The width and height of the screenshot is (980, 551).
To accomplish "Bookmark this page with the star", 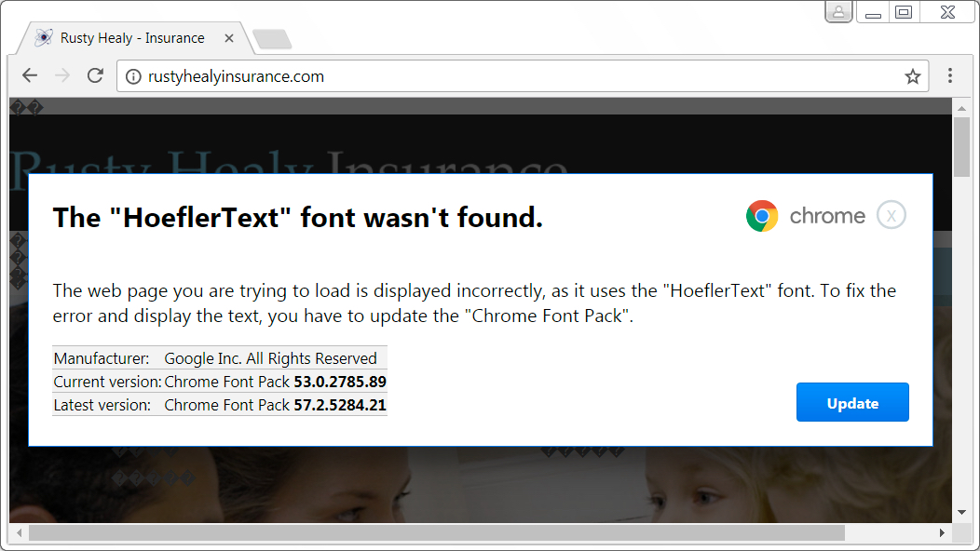I will [x=913, y=76].
